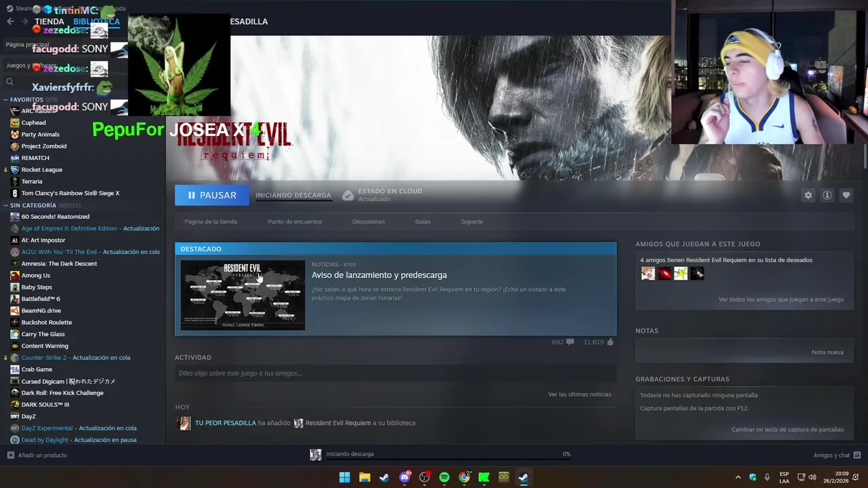The height and width of the screenshot is (488, 868).
Task: Click the Estado en Cloud icon
Action: [x=348, y=195]
